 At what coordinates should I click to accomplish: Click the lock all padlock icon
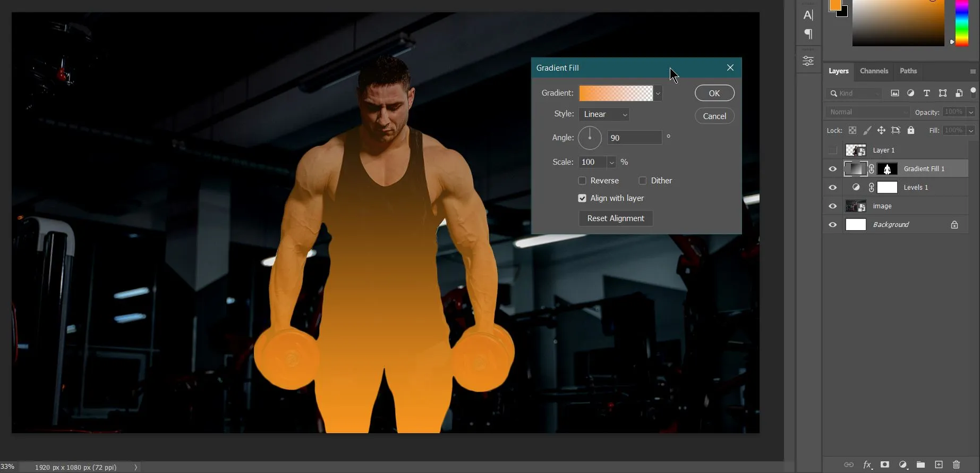(911, 130)
